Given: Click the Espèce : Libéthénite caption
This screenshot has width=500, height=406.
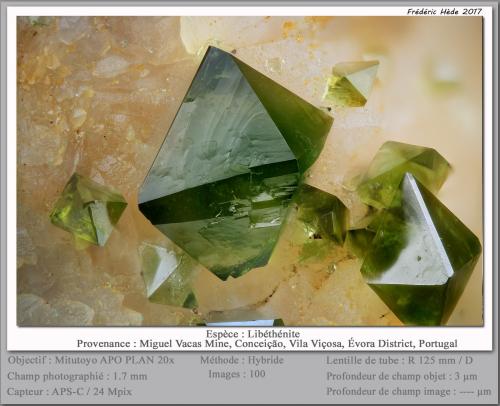Looking at the screenshot, I should tap(253, 334).
